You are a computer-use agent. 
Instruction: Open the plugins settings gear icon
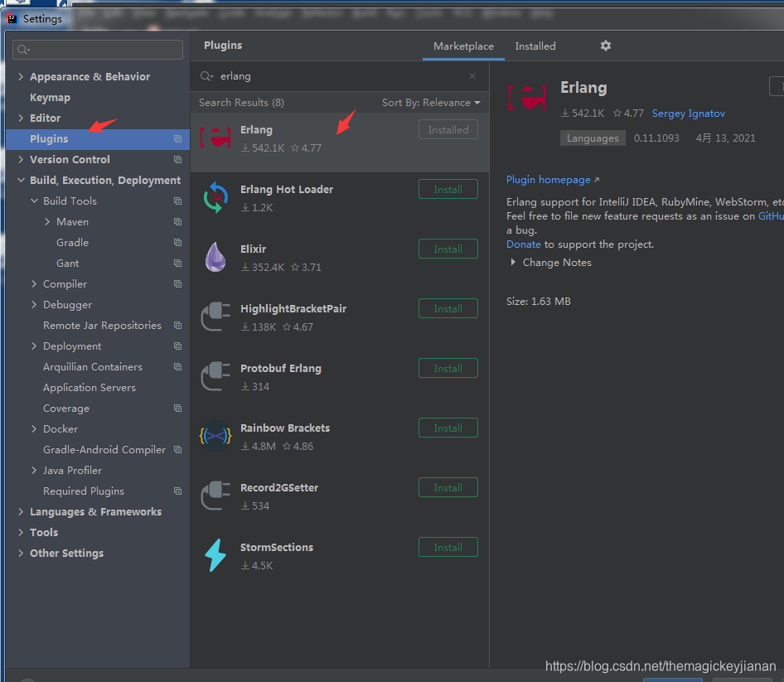pyautogui.click(x=606, y=46)
